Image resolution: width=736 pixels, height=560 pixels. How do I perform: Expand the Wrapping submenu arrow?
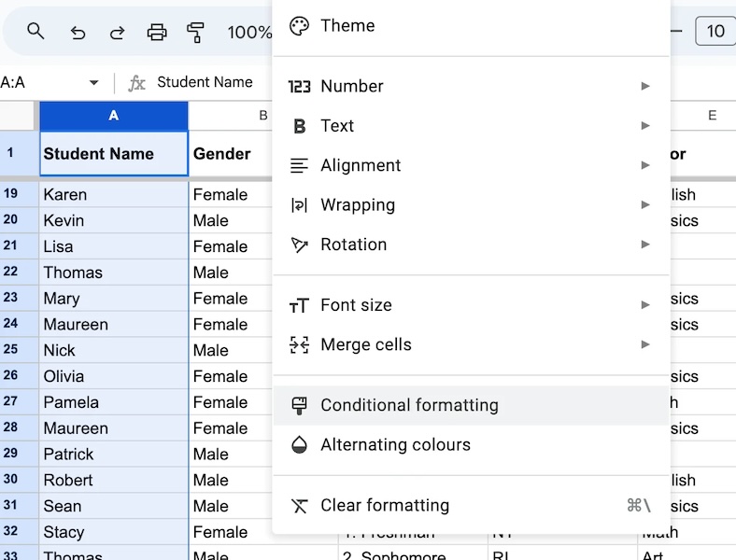tap(645, 204)
